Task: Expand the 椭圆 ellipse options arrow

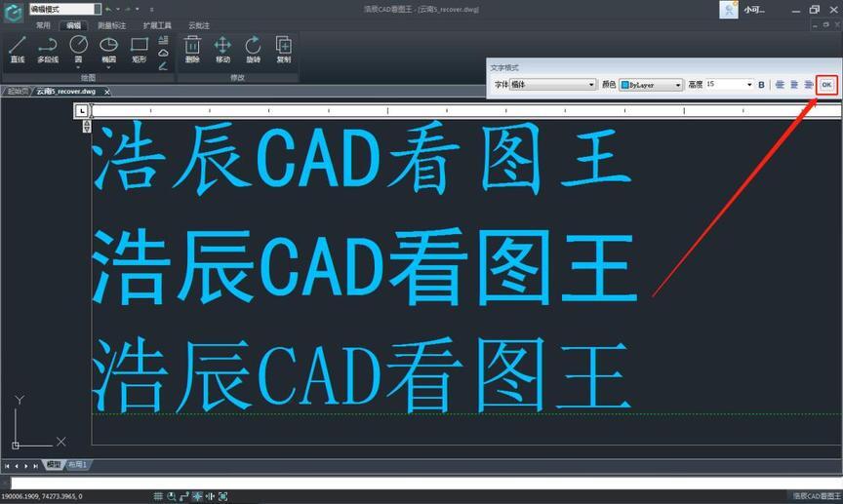Action: click(108, 68)
